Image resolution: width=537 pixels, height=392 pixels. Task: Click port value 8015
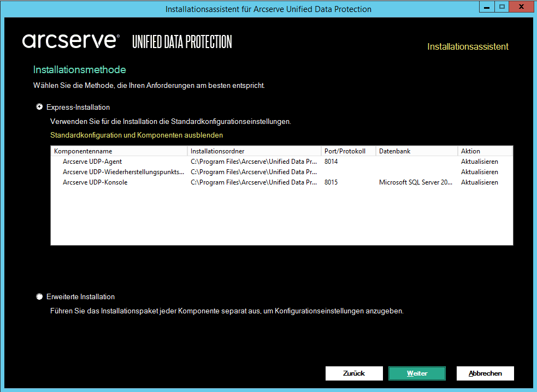(331, 182)
